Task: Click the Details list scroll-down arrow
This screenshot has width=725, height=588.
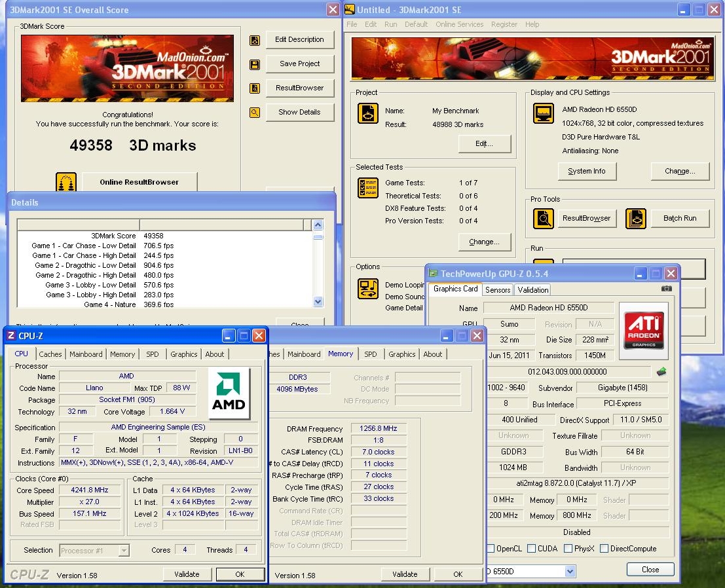Action: [318, 302]
